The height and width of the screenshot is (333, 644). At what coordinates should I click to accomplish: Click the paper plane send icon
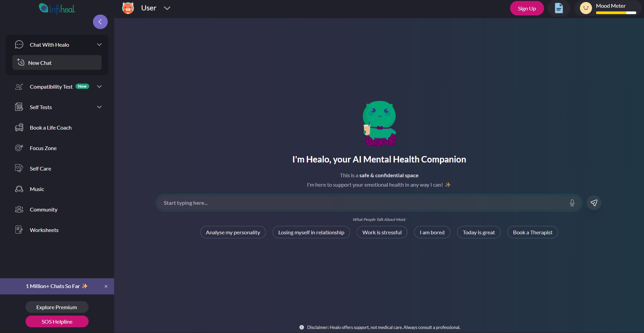(594, 203)
